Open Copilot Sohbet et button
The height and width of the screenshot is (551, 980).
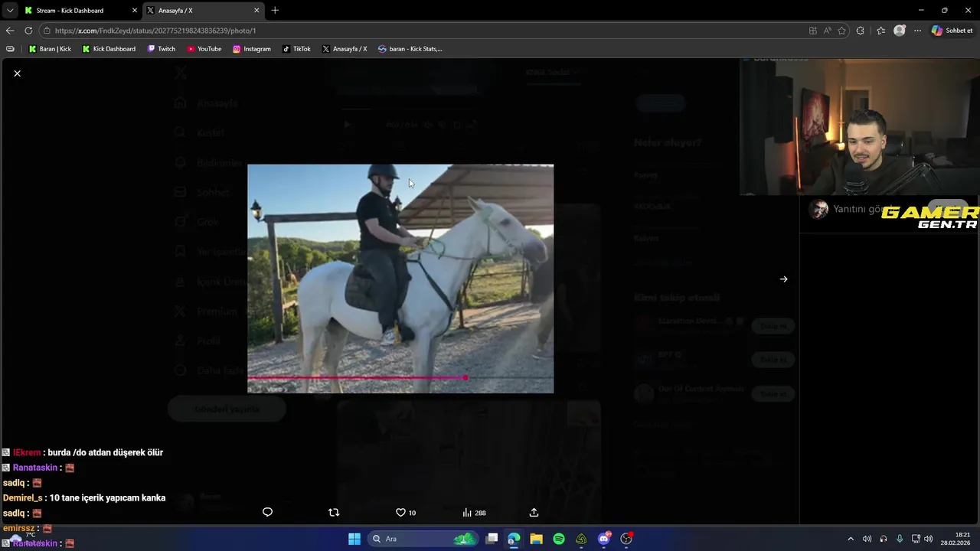[x=952, y=31]
